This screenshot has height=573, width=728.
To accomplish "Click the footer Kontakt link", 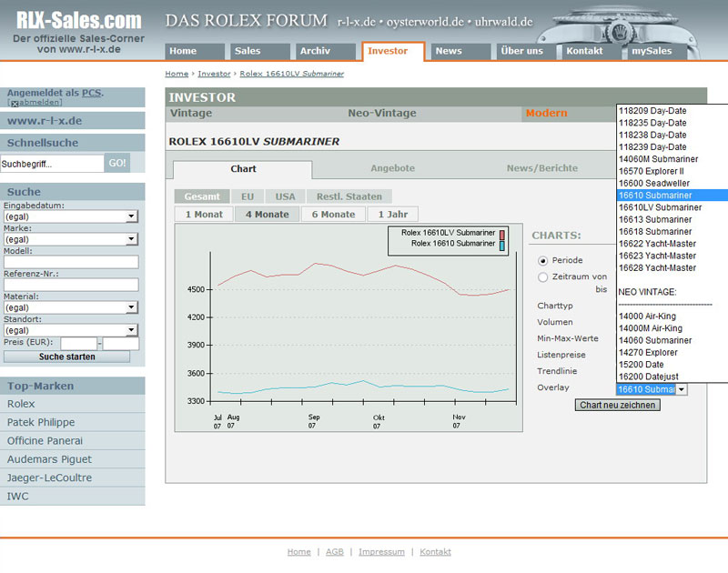I will [x=436, y=552].
